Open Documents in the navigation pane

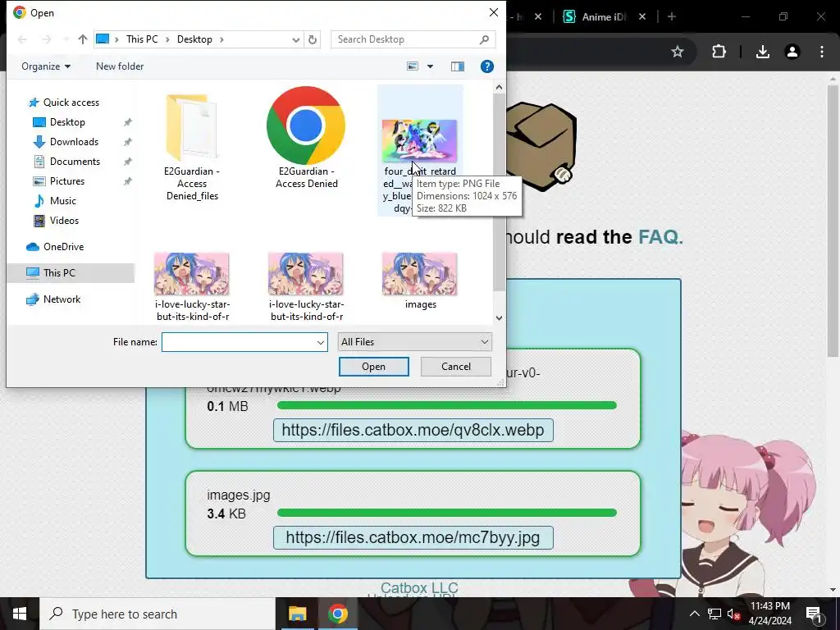75,162
